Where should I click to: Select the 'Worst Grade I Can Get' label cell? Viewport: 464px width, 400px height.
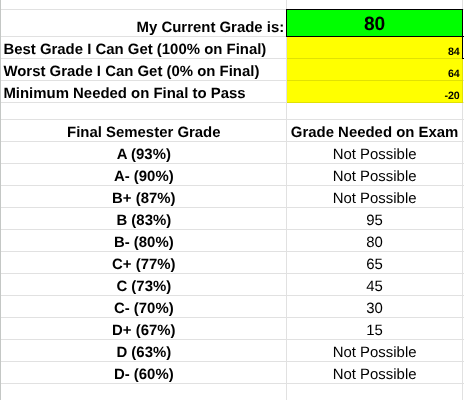click(143, 70)
